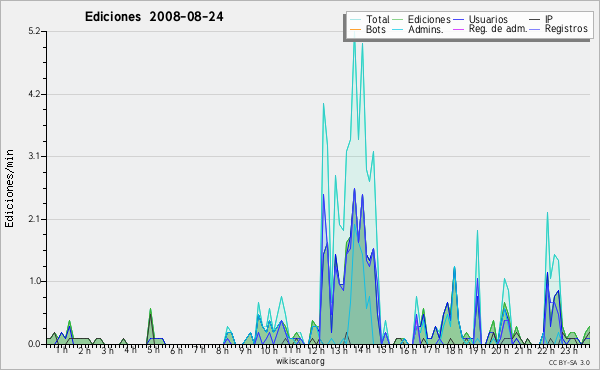Screen dimensions: 600x370
Task: Click the y-axis value 2.1
Action: [34, 219]
